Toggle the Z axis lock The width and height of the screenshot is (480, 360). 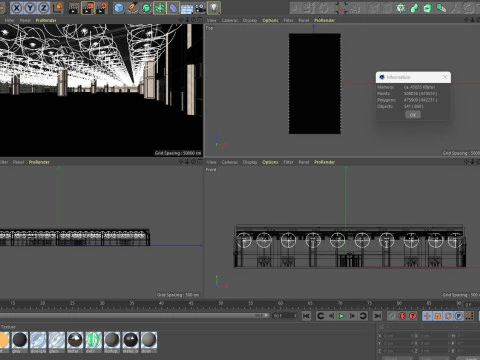(43, 8)
